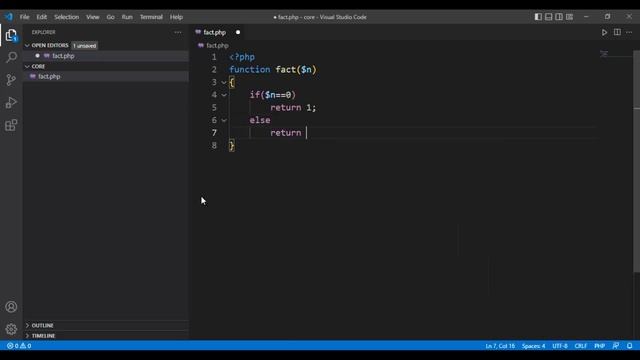This screenshot has height=360, width=640.
Task: Open the View menu
Action: pyautogui.click(x=93, y=17)
